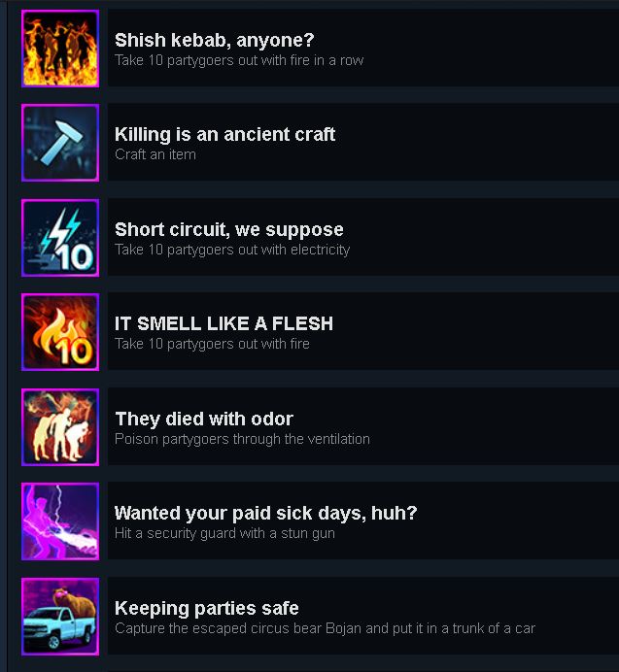Open the flame 10 fire achievement icon
Image resolution: width=619 pixels, height=672 pixels.
coord(60,332)
